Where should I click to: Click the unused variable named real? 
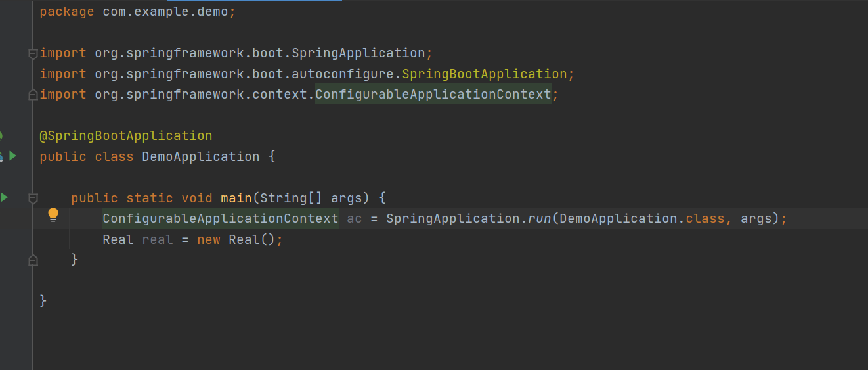(158, 239)
